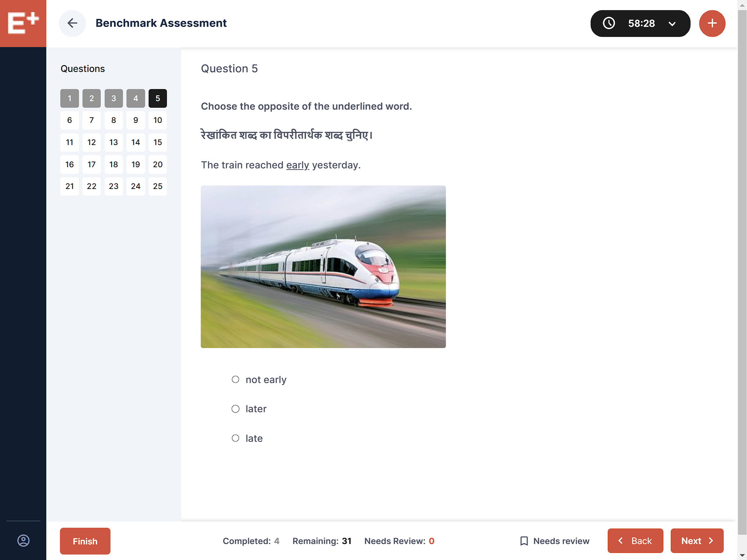Click the back arrow icon

point(72,23)
